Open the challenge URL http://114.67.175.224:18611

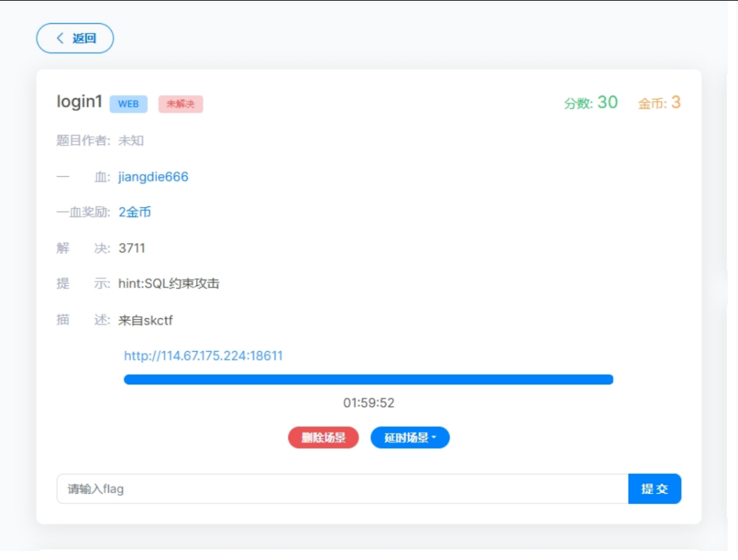pos(203,356)
